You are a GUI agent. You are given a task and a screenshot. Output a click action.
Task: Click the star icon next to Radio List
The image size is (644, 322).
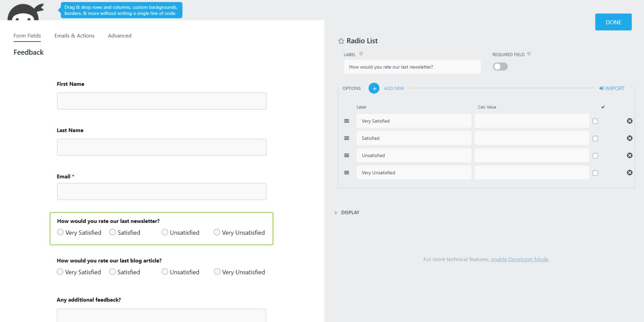[340, 41]
